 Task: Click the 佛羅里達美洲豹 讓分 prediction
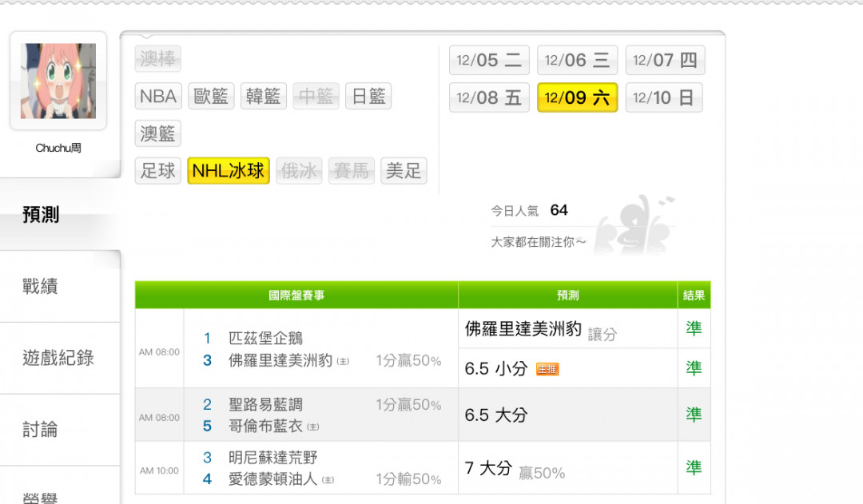click(x=540, y=330)
